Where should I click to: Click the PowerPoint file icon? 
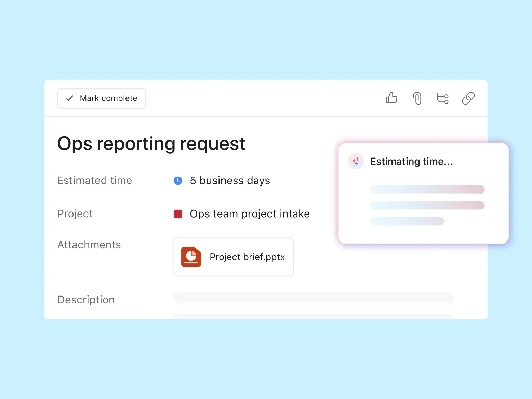click(x=191, y=257)
